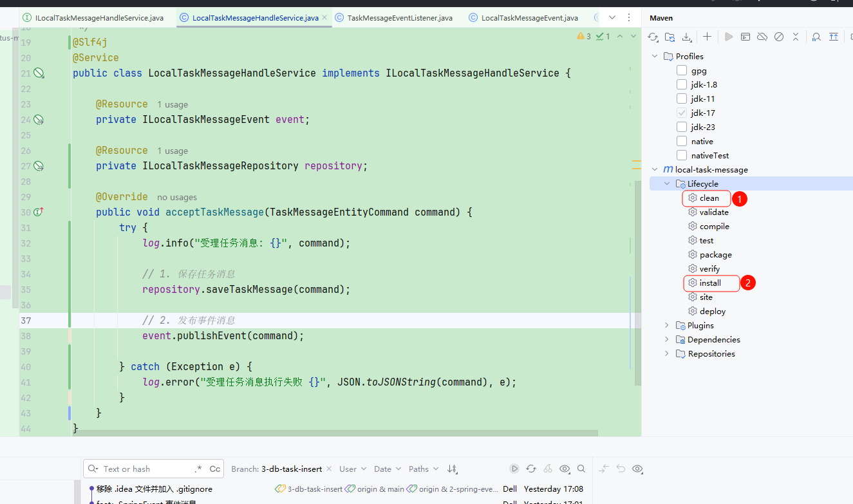
Task: Open LocalTaskMessageEvent.java editor tab
Action: [529, 18]
